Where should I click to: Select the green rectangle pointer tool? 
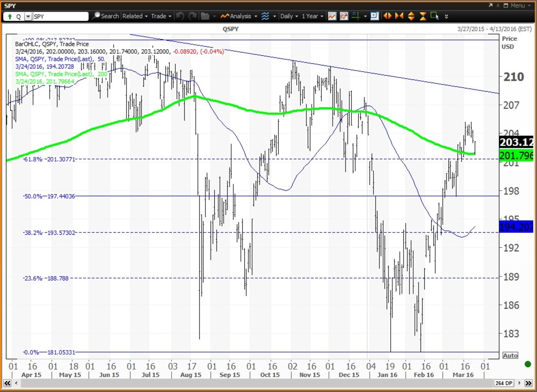435,16
